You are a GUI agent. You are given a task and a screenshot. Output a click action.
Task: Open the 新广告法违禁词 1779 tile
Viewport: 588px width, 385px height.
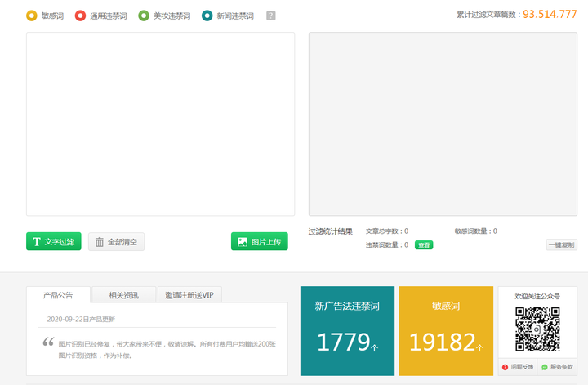(x=347, y=331)
